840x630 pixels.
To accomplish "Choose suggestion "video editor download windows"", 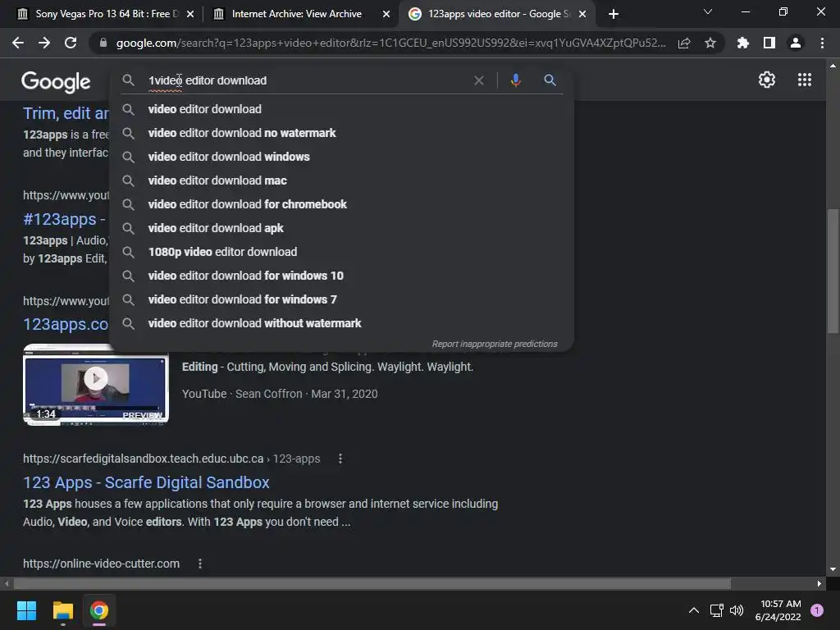I will pyautogui.click(x=341, y=157).
